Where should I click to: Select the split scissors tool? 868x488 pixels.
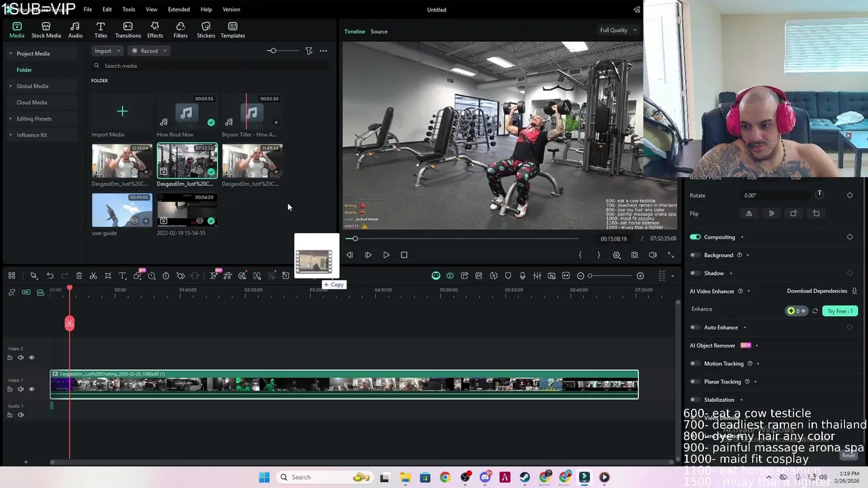[x=94, y=276]
